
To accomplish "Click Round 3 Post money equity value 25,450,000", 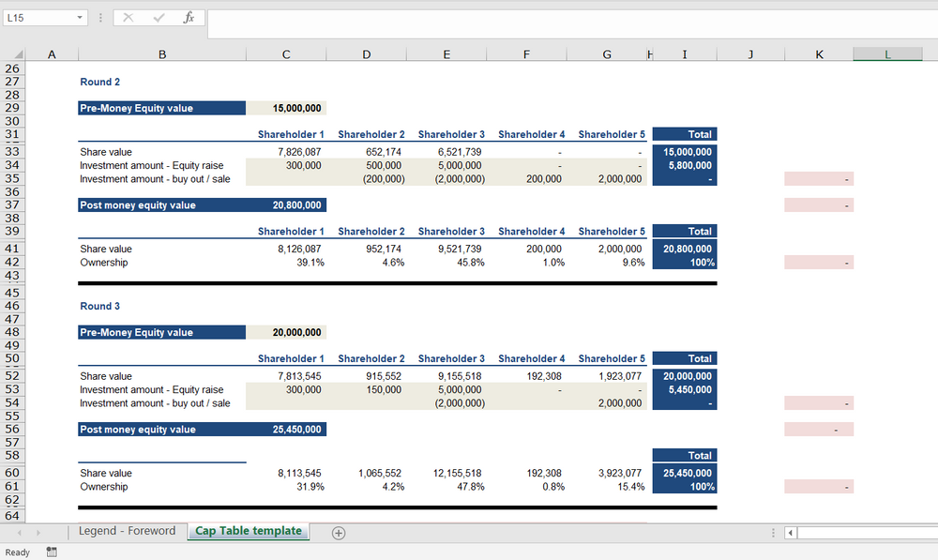I will pos(286,430).
